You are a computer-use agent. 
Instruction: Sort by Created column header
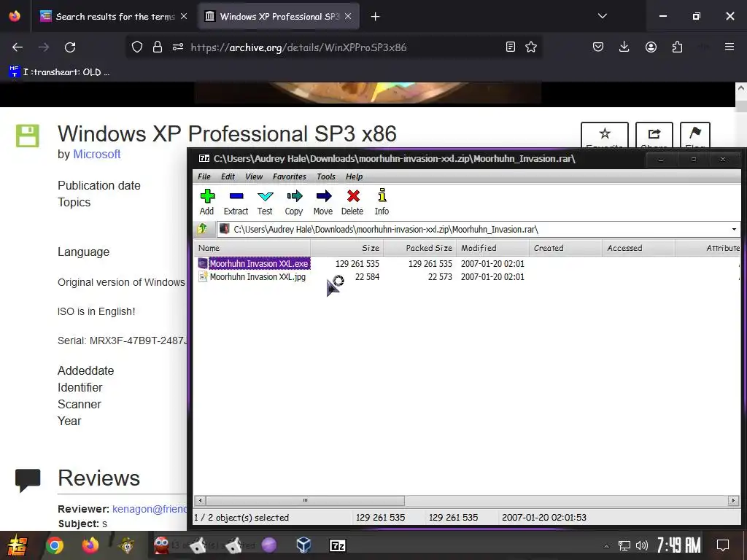tap(565, 248)
